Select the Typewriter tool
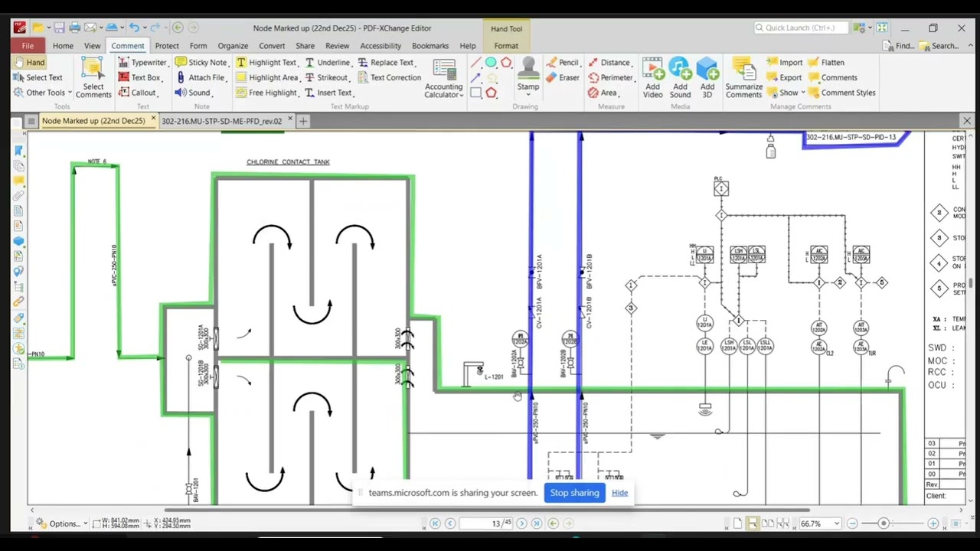Image resolution: width=980 pixels, height=551 pixels. tap(142, 63)
